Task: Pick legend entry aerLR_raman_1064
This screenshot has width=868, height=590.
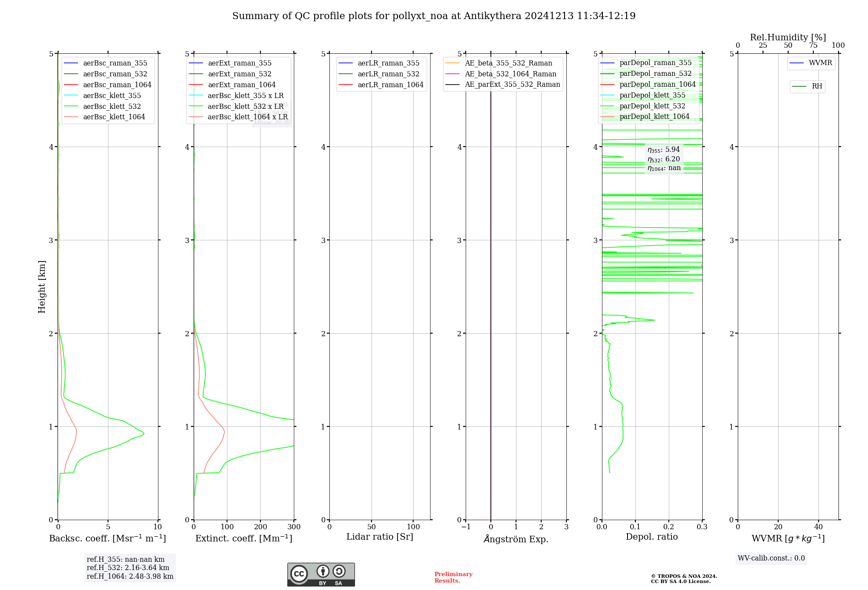Action: (x=381, y=85)
